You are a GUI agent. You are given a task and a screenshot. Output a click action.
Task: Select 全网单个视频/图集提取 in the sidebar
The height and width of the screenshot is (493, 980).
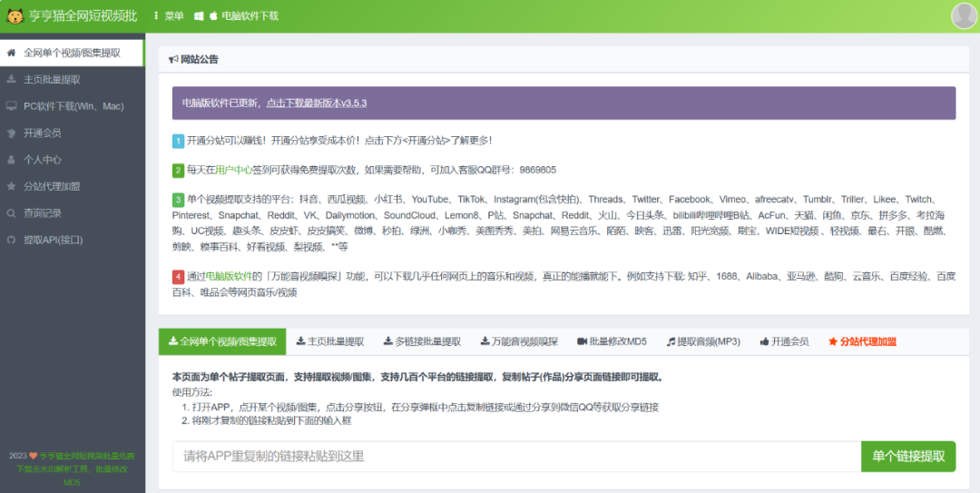[72, 54]
